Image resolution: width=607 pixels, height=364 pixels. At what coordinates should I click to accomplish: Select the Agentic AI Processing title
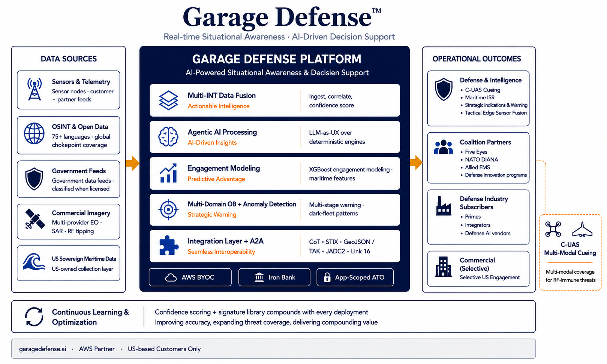222,132
